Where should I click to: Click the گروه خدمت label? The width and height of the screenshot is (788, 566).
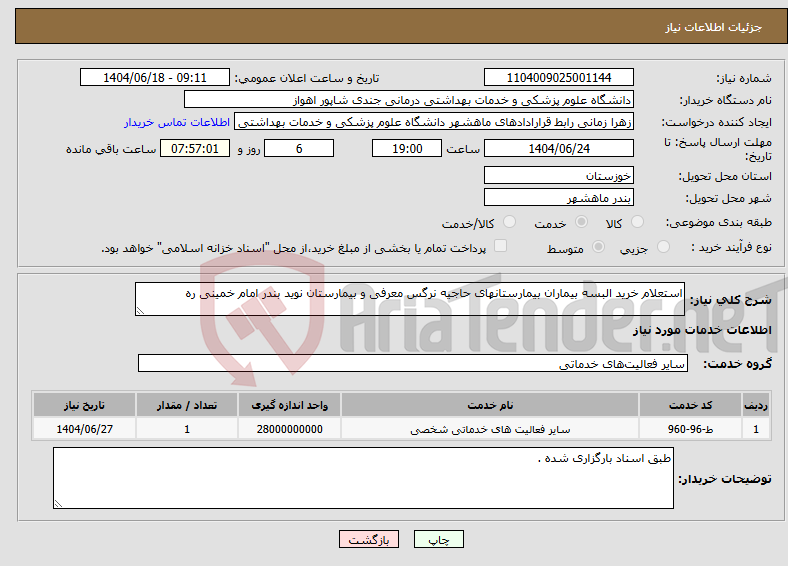point(737,364)
